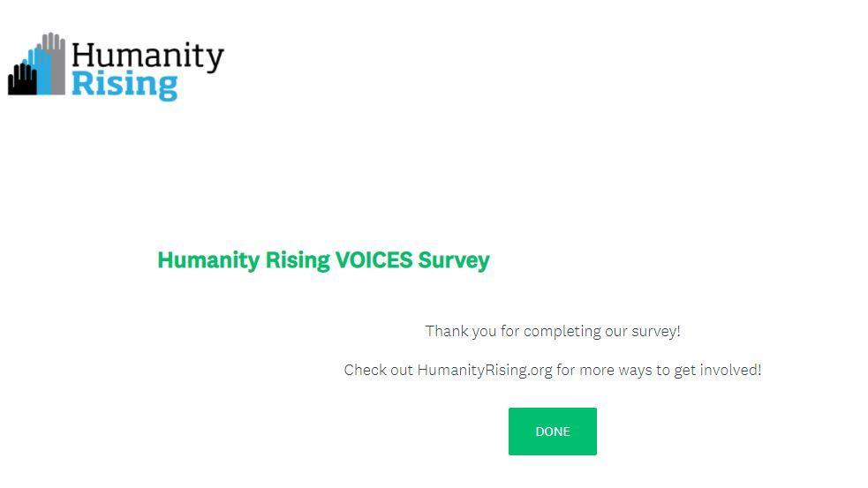Click "Thank you for completing our survey!" text
This screenshot has width=868, height=488.
click(553, 331)
